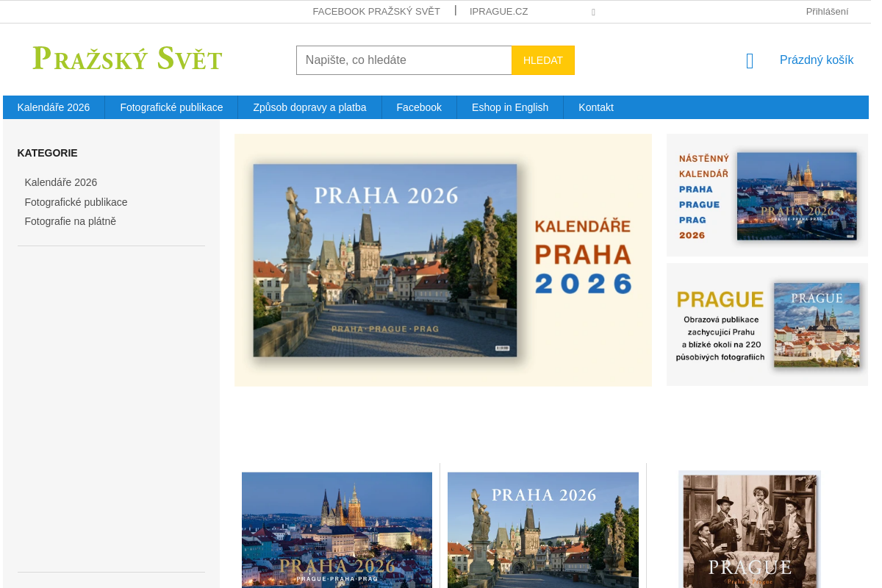This screenshot has width=882, height=588.
Task: Select Fotografické publikace in sidebar categories
Action: tap(76, 202)
